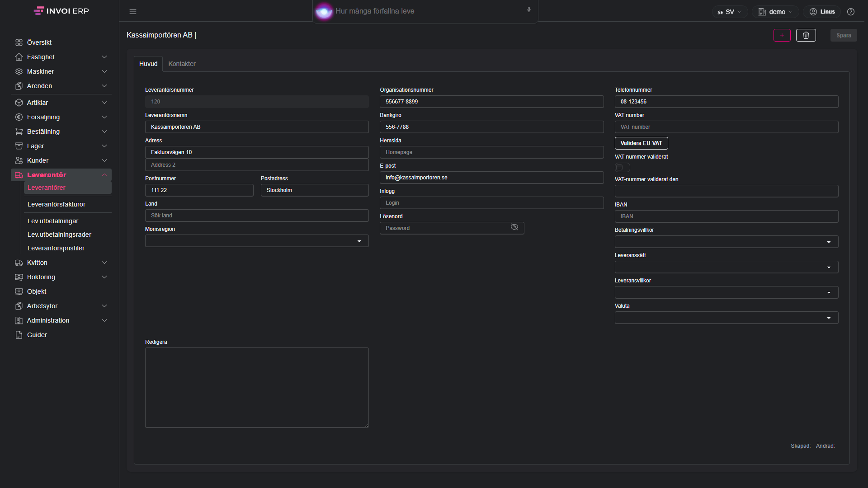
Task: Open the help question mark icon
Action: click(851, 12)
